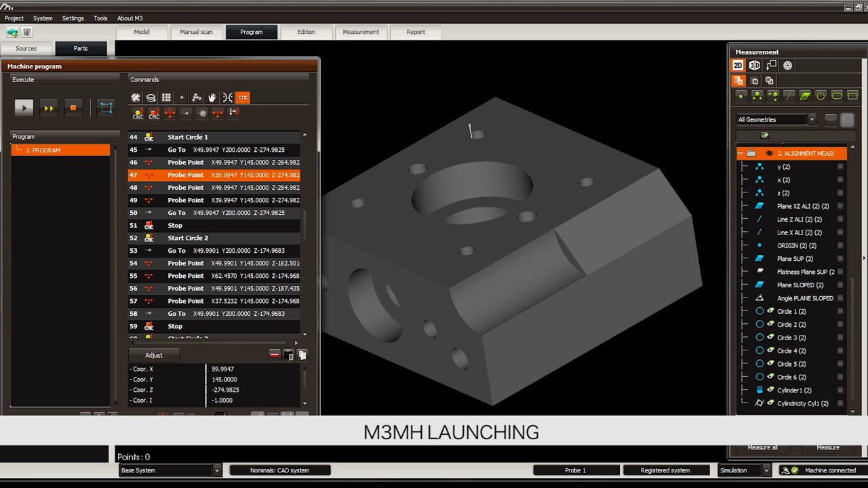
Task: Click the right arrow of commands horizontal scrollbar
Action: click(297, 343)
